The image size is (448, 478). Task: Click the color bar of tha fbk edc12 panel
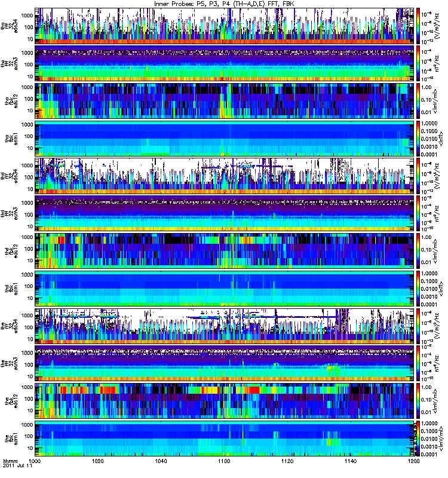(418, 101)
